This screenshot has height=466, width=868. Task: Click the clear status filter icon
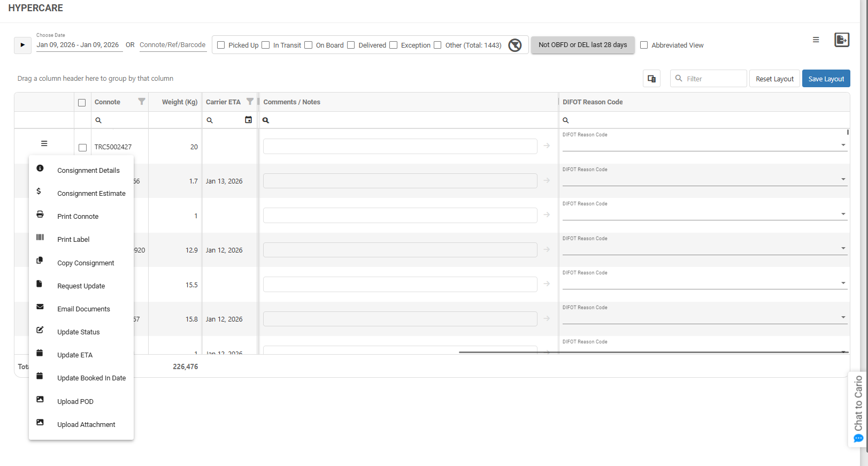point(514,45)
